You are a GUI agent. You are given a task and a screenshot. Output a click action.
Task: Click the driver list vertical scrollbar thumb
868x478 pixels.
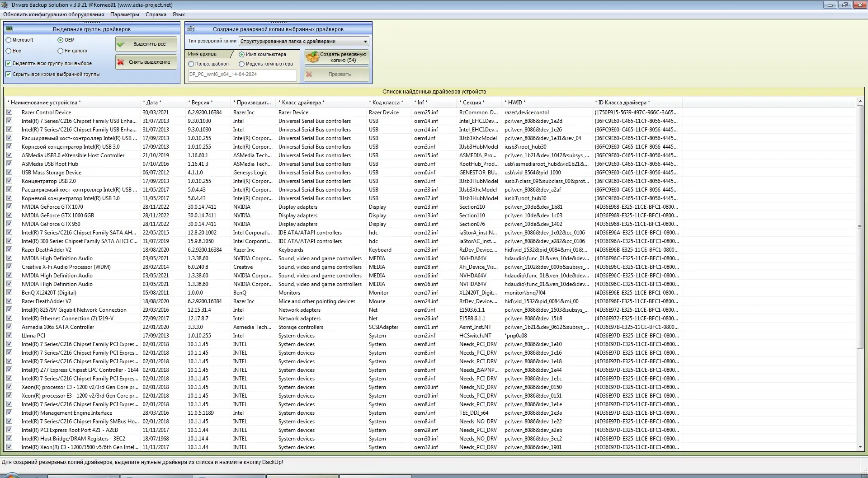pos(860,227)
